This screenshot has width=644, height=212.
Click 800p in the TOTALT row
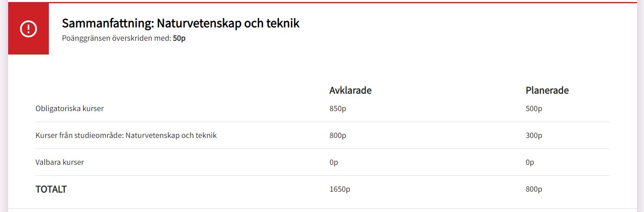click(534, 189)
